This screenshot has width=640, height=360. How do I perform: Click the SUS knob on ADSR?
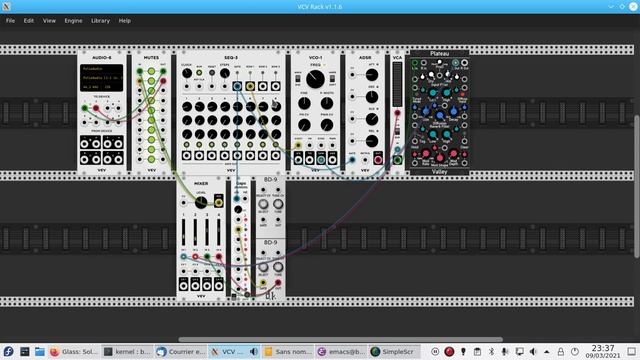[371, 119]
